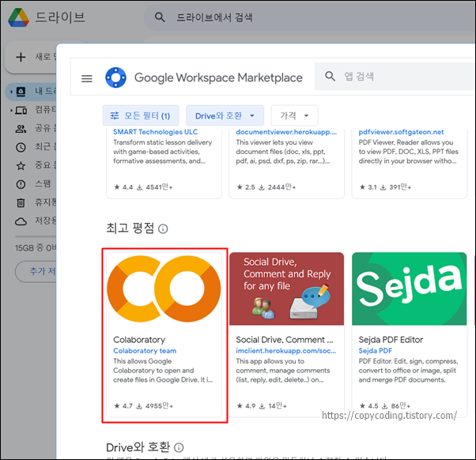476x460 pixels.
Task: Click the filter sliders icon
Action: 115,115
